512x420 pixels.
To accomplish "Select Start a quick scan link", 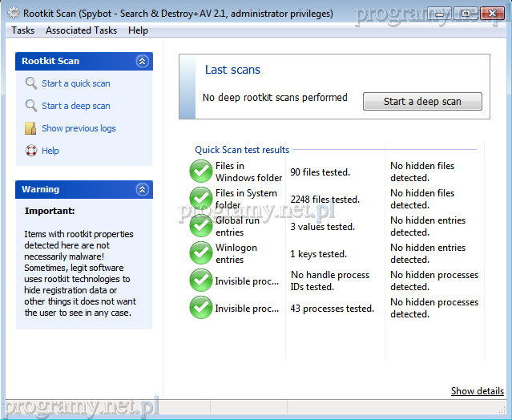I will [x=76, y=83].
